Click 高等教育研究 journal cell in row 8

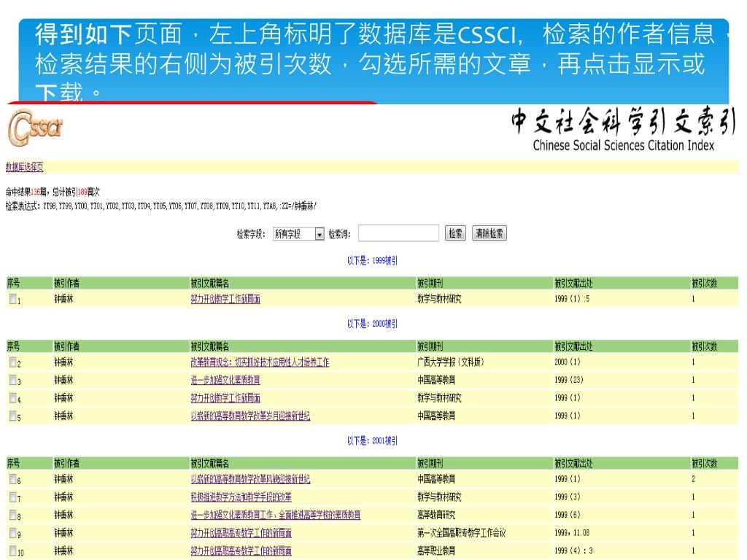pos(436,516)
